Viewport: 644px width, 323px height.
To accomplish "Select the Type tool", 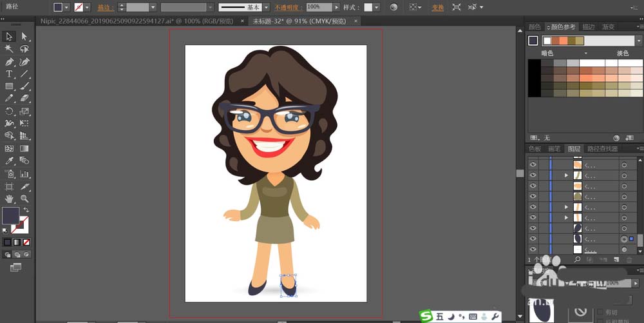I will point(9,74).
